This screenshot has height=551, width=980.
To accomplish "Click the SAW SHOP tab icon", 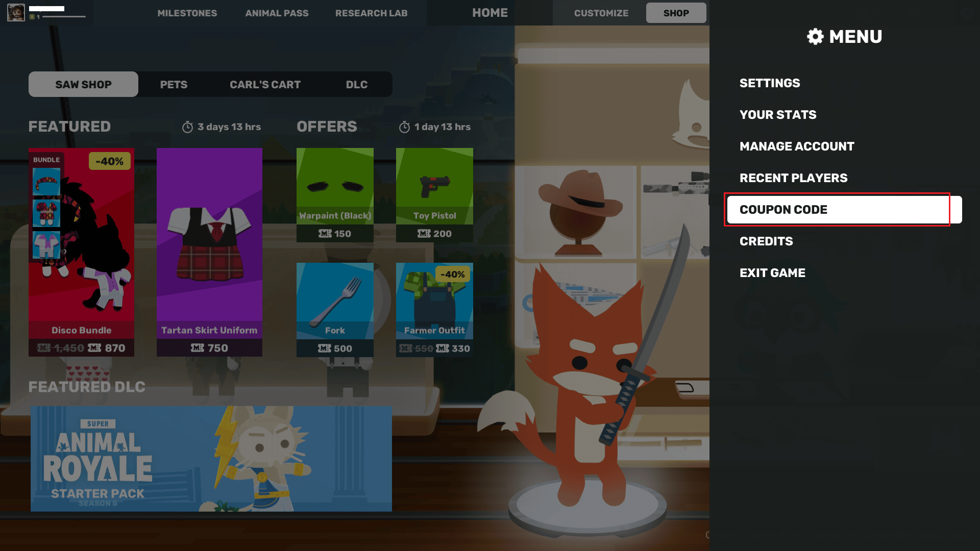I will tap(83, 84).
